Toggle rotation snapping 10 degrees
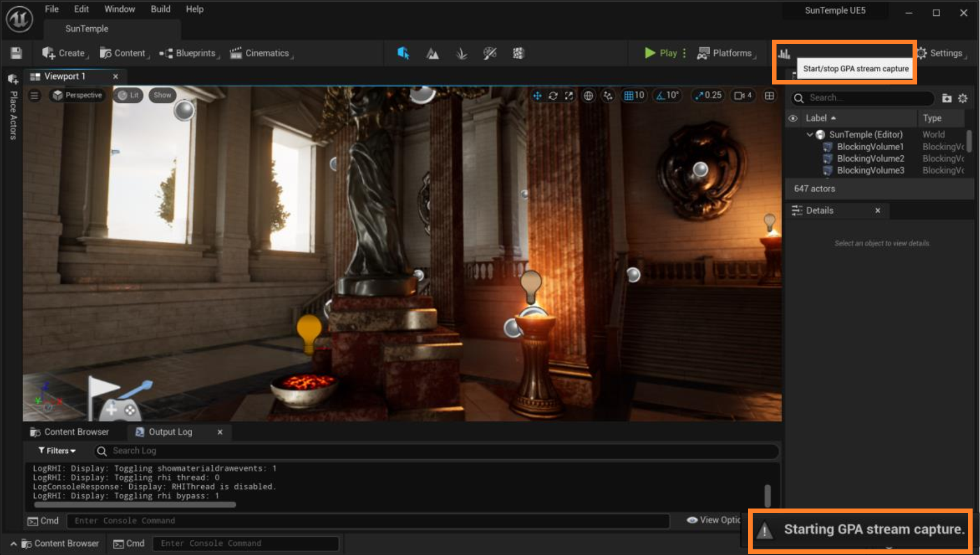 667,95
